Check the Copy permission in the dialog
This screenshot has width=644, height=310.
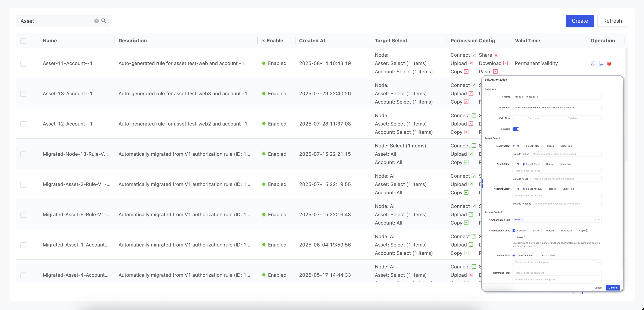(x=576, y=231)
